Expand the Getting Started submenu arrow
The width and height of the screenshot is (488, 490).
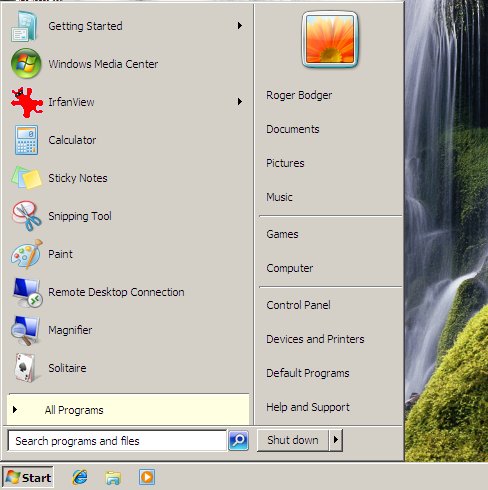coord(240,26)
